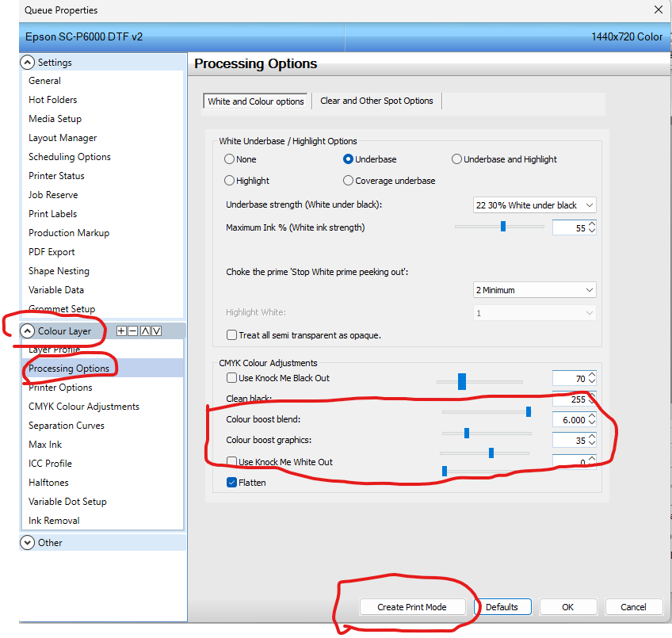The height and width of the screenshot is (638, 672).
Task: Click the Maximum Ink % slider thumb
Action: pos(503,226)
